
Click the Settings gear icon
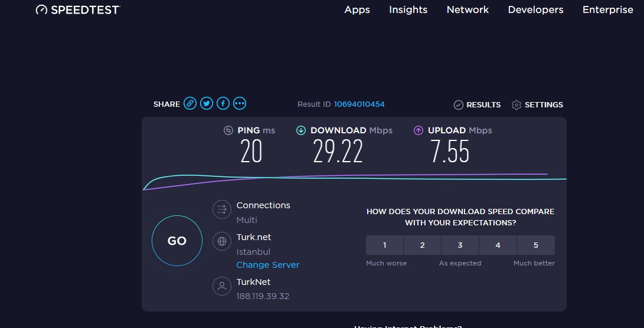tap(516, 105)
